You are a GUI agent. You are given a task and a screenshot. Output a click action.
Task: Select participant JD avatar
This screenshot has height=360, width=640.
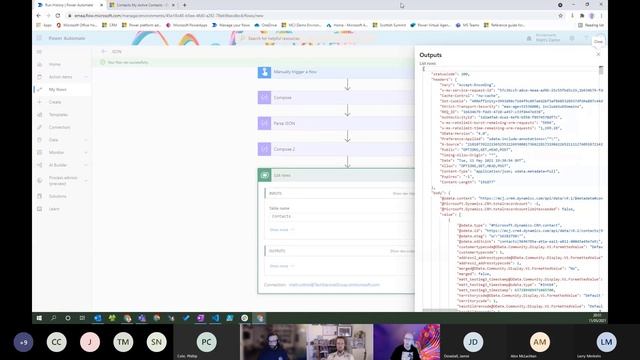click(x=473, y=342)
